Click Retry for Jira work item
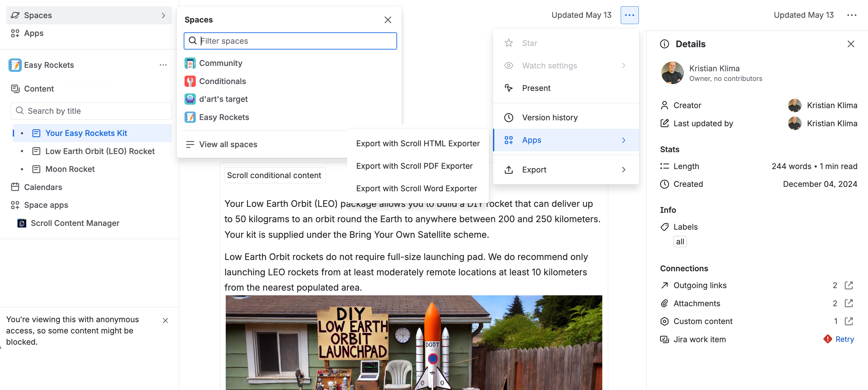The height and width of the screenshot is (390, 868). click(844, 339)
